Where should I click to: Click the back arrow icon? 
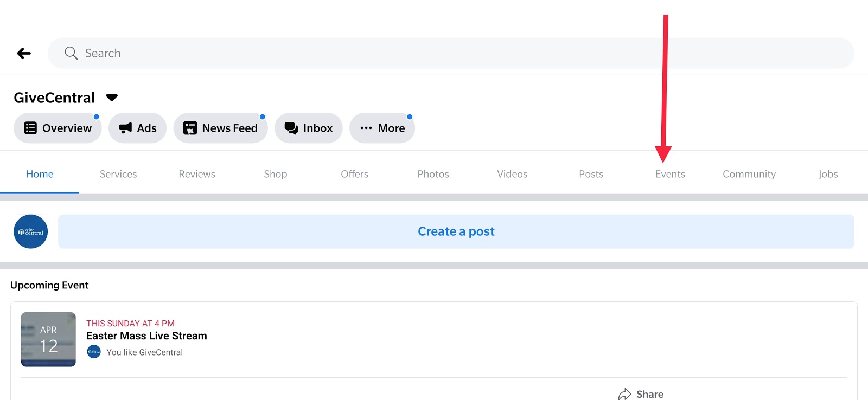tap(24, 53)
